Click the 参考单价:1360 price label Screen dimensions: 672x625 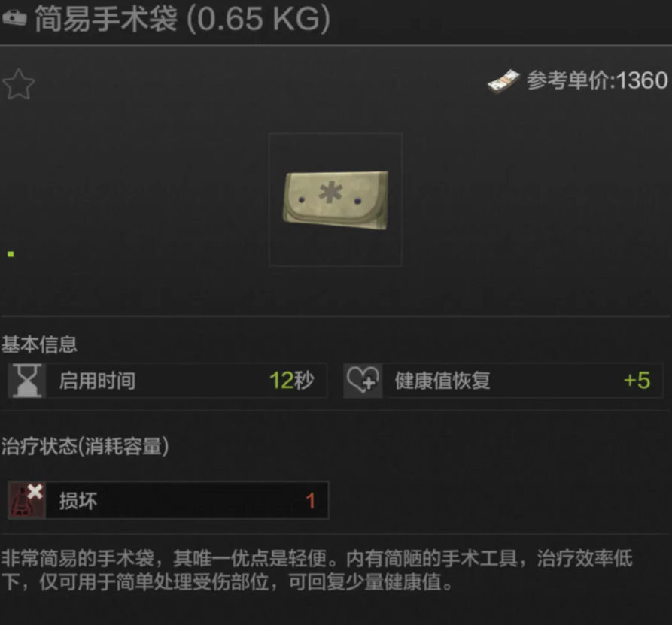597,80
